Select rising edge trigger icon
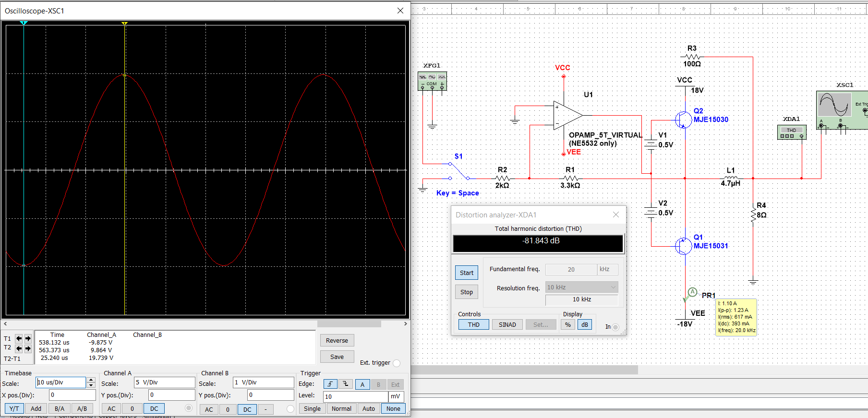This screenshot has height=418, width=868. (x=330, y=384)
